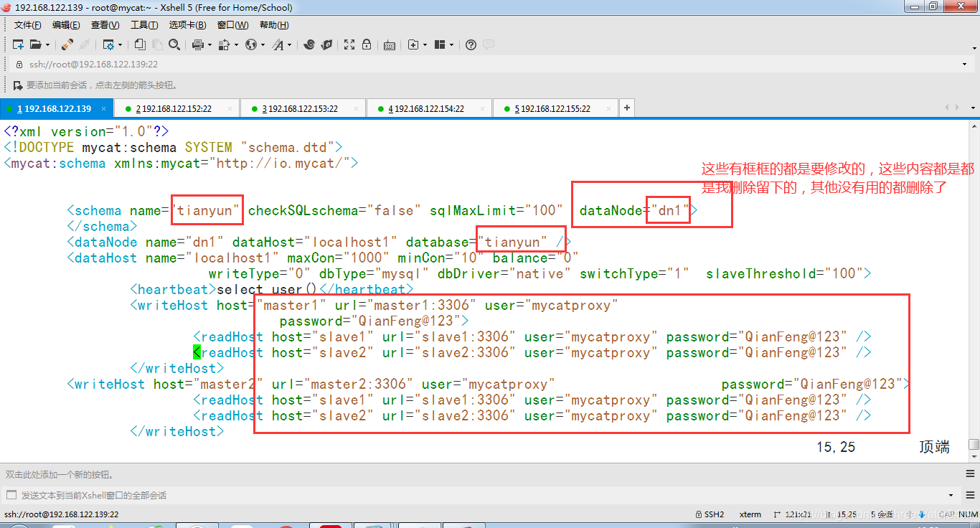Open the 编辑(E) menu
Viewport: 980px width, 528px height.
[x=66, y=25]
